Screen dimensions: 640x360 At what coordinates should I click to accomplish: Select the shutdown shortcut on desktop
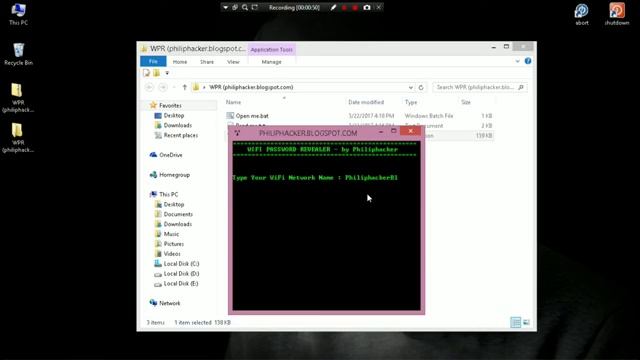coord(617,14)
